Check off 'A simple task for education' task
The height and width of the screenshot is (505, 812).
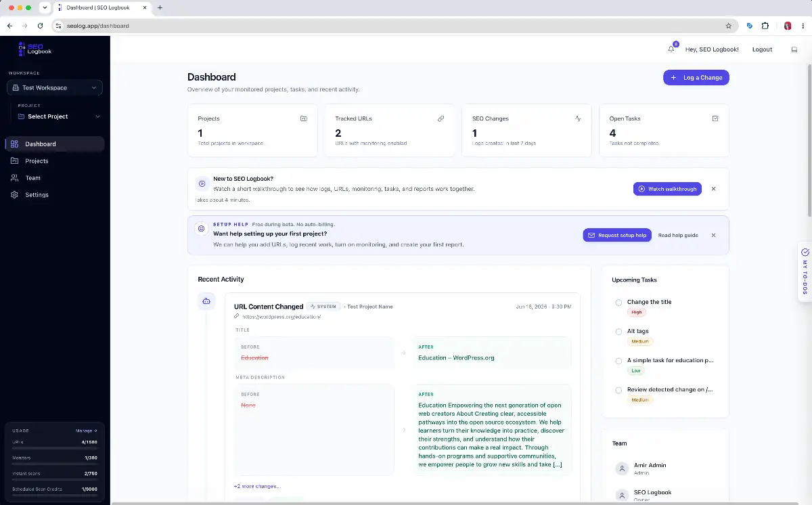[618, 361]
